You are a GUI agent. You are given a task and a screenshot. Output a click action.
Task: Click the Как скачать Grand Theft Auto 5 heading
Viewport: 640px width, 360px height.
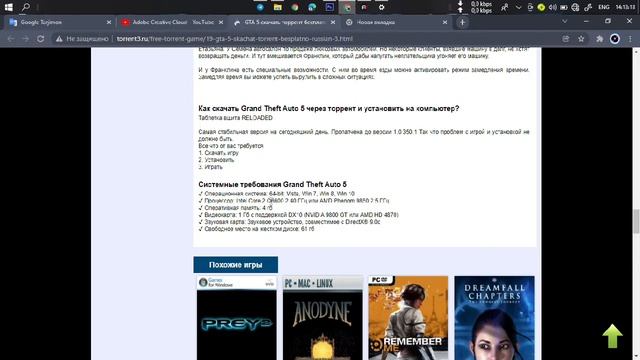click(329, 109)
